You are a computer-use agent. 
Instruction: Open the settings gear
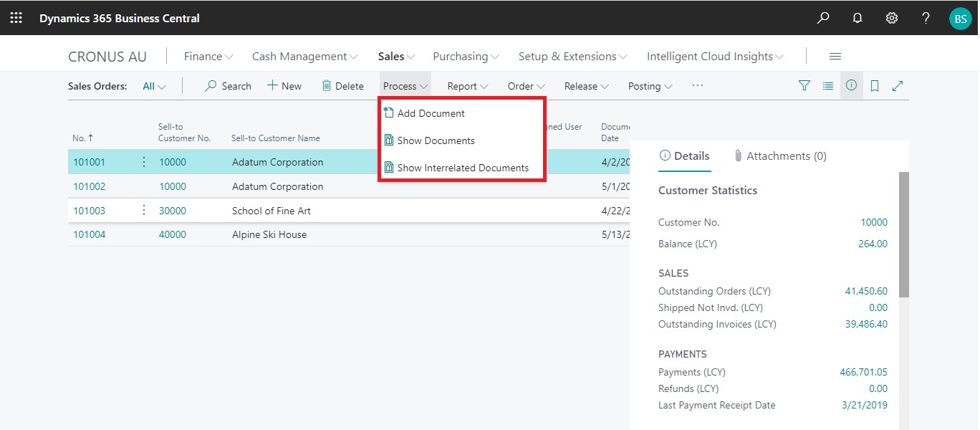pos(892,18)
